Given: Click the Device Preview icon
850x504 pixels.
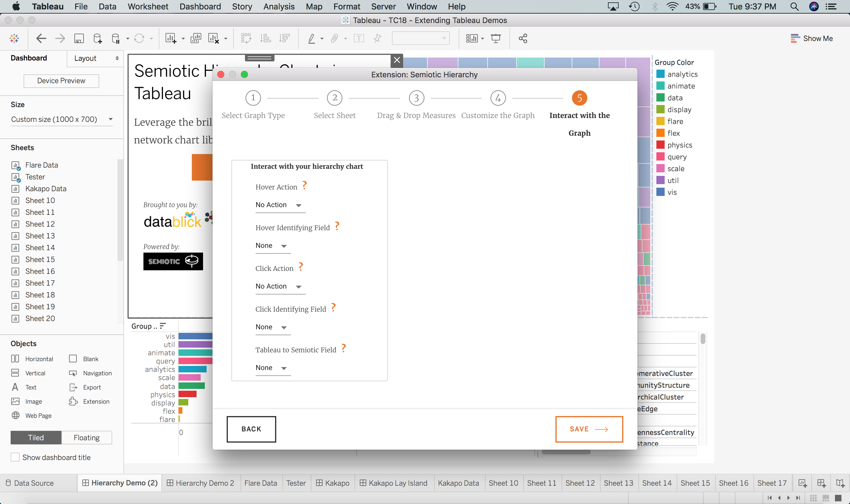Looking at the screenshot, I should point(61,80).
